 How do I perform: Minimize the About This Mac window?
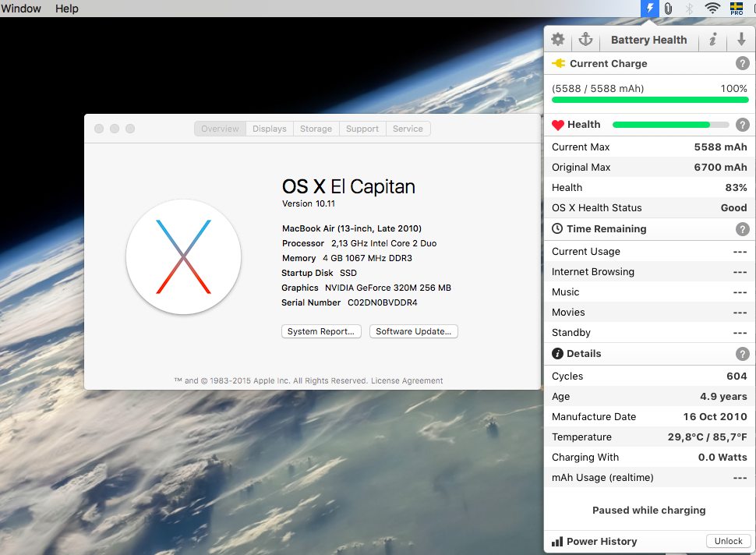(x=115, y=129)
